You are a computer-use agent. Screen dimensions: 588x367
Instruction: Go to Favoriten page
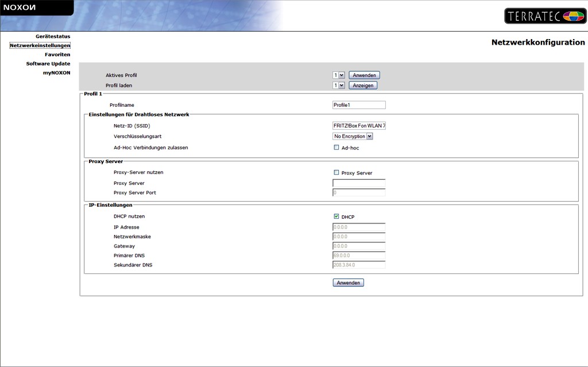click(57, 55)
